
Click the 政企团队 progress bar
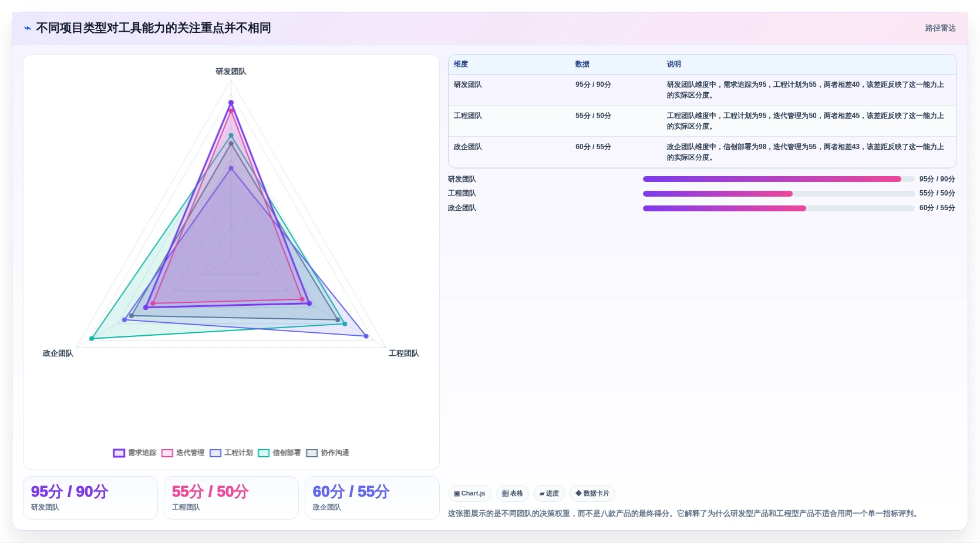(x=779, y=208)
